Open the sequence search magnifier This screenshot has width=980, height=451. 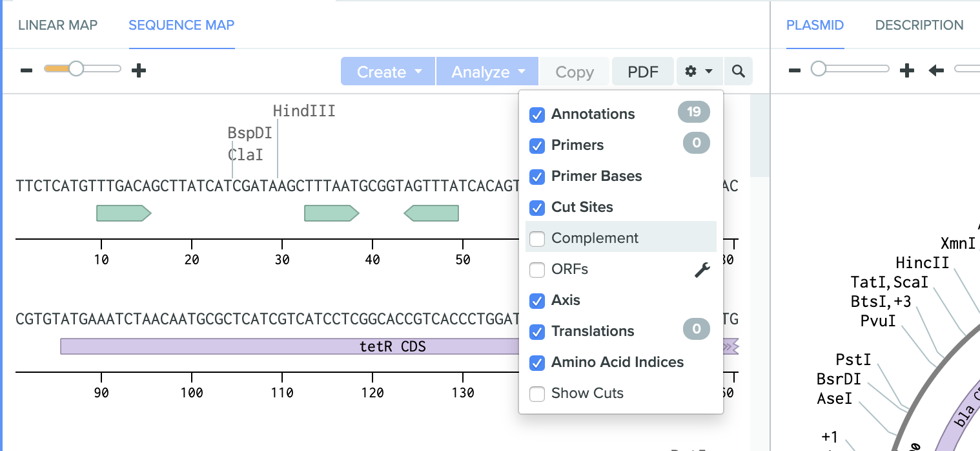coord(739,71)
